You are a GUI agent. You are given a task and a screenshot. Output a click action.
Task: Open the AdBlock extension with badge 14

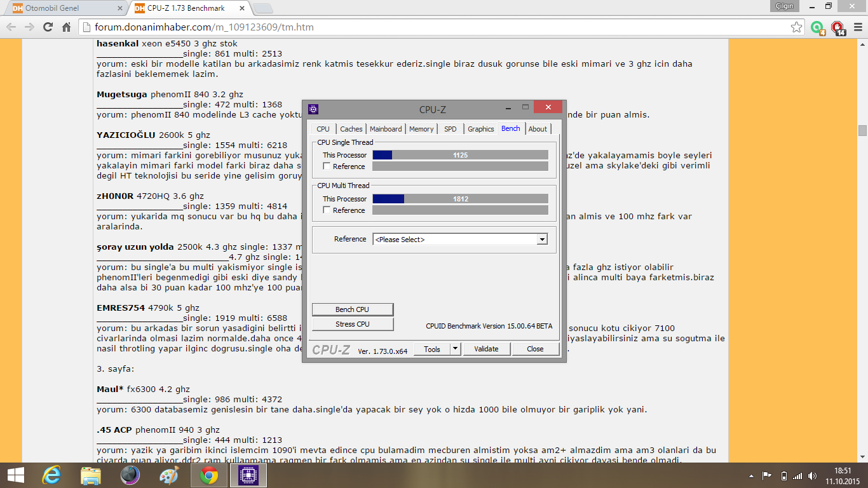point(838,28)
